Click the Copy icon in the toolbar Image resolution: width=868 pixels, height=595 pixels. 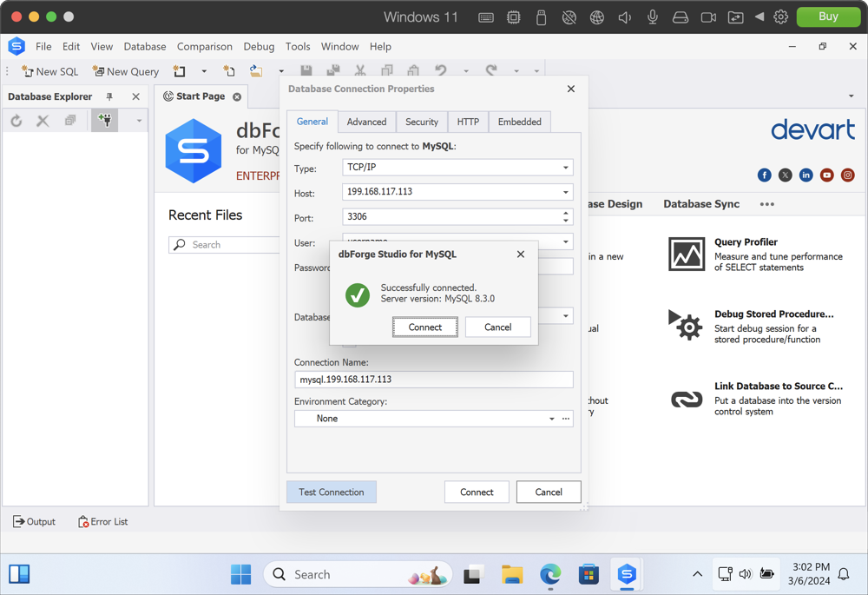387,70
